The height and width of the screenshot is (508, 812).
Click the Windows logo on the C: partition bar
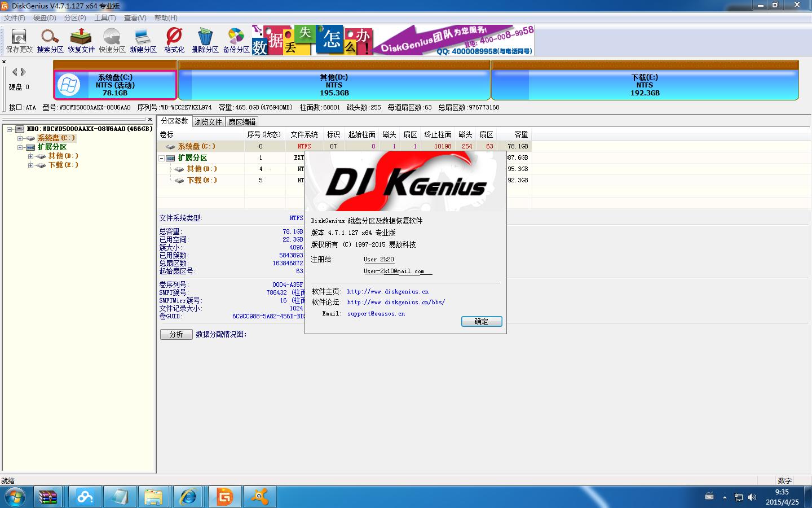69,85
